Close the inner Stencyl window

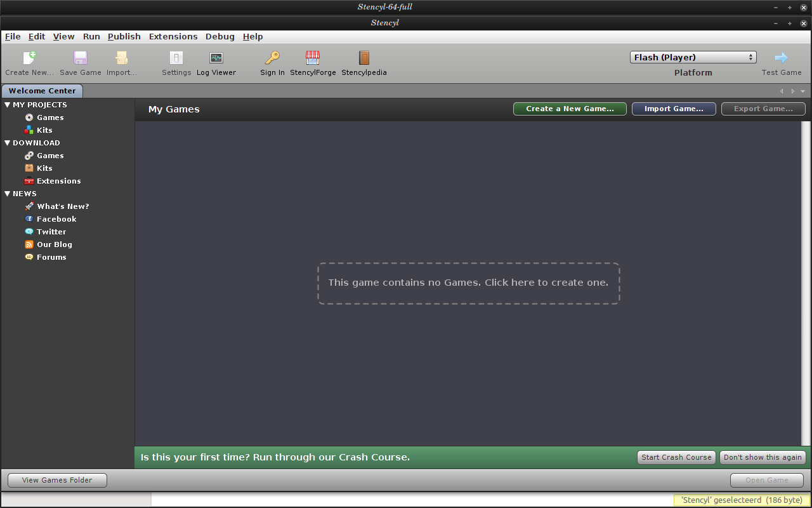pyautogui.click(x=803, y=23)
